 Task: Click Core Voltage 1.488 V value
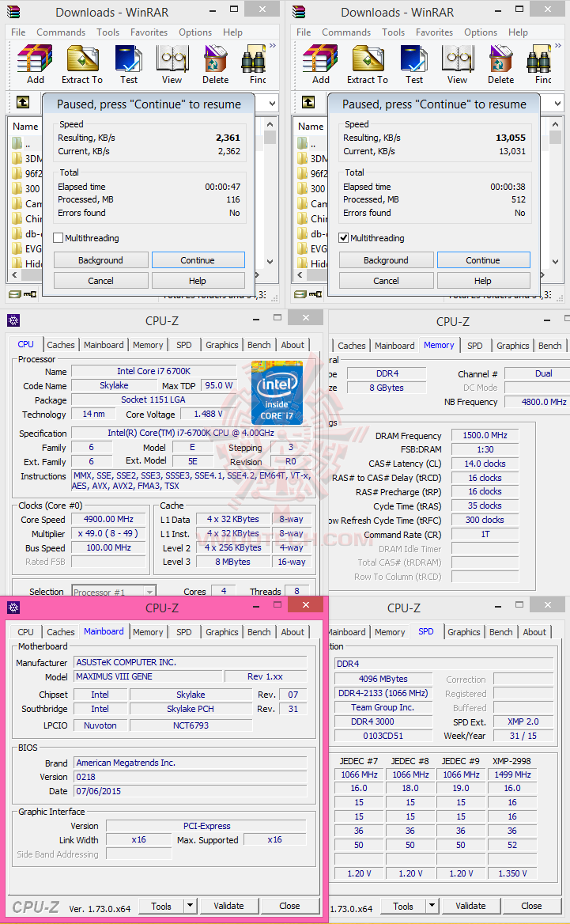coord(209,415)
